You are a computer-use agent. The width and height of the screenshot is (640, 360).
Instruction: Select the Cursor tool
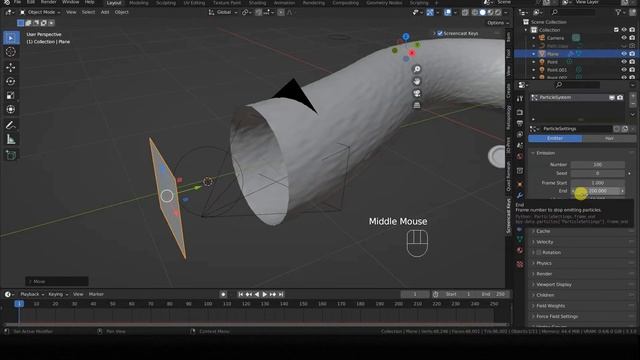click(11, 52)
